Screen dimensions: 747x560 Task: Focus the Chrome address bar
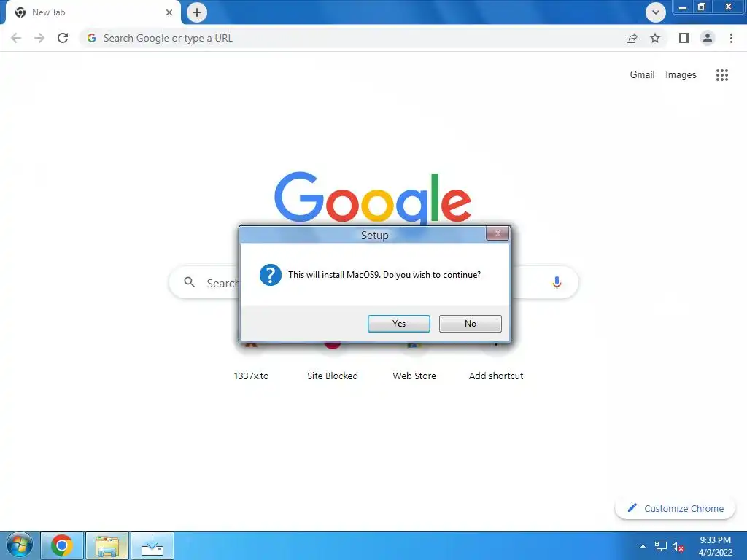point(352,38)
